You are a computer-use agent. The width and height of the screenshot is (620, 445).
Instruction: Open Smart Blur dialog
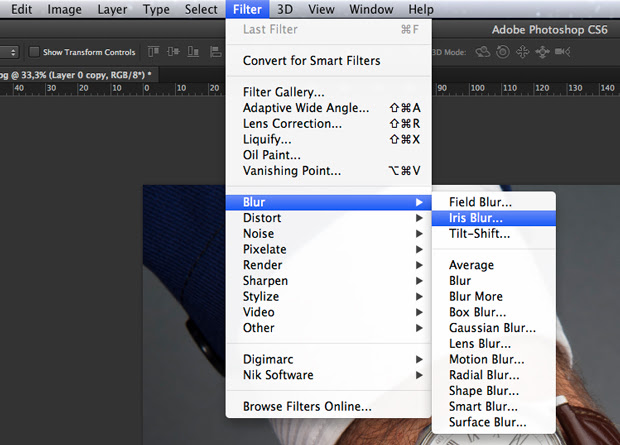[494, 407]
